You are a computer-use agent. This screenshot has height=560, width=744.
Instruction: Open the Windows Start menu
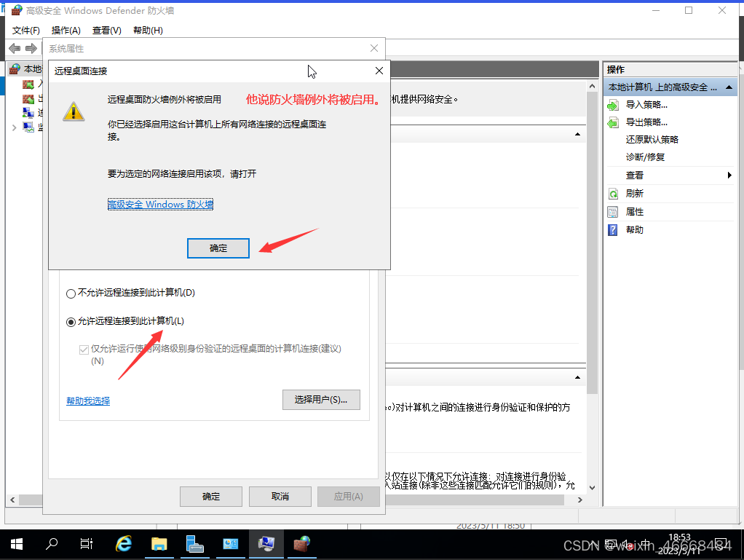17,544
